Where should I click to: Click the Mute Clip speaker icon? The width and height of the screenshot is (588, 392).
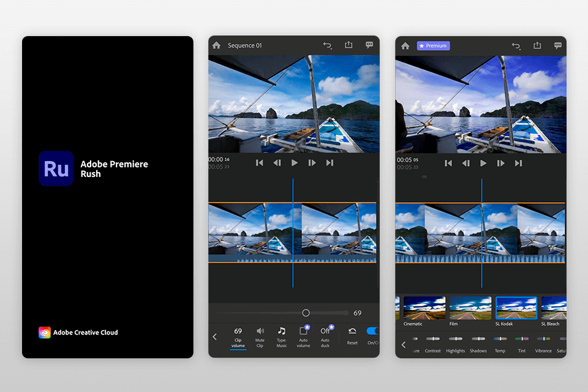(x=260, y=331)
